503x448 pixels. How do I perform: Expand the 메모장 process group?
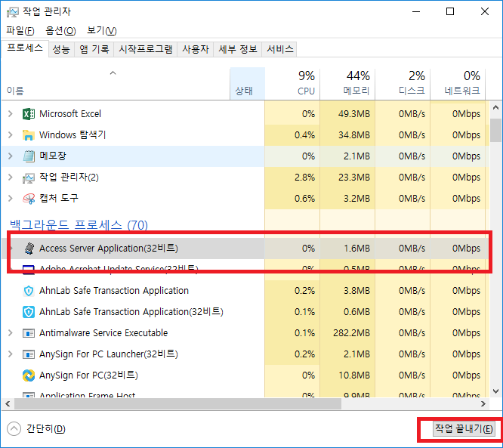[11, 156]
